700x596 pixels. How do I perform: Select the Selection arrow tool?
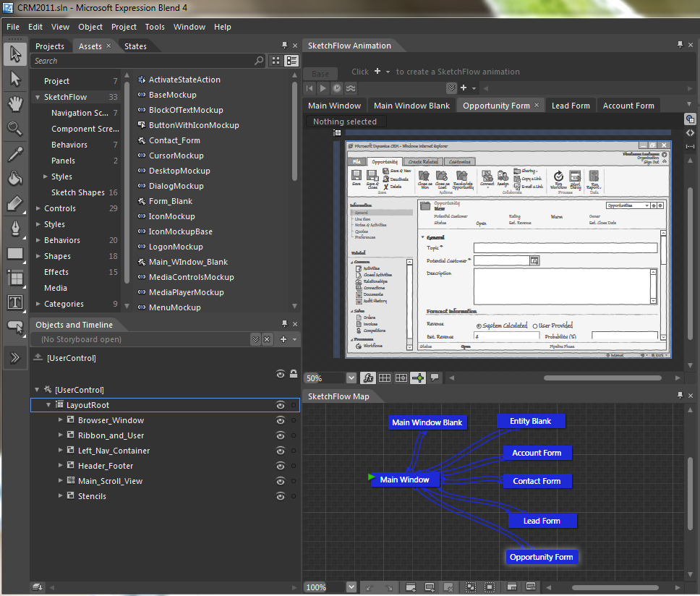click(15, 54)
